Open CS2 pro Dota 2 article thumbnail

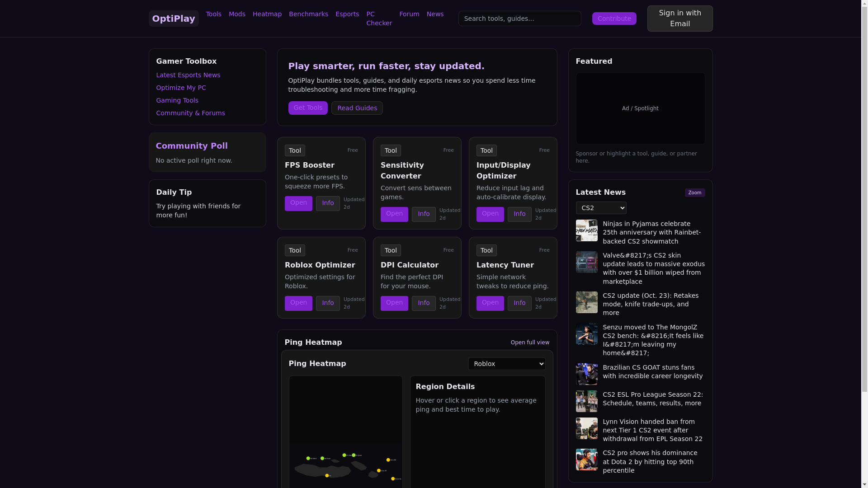pyautogui.click(x=586, y=460)
